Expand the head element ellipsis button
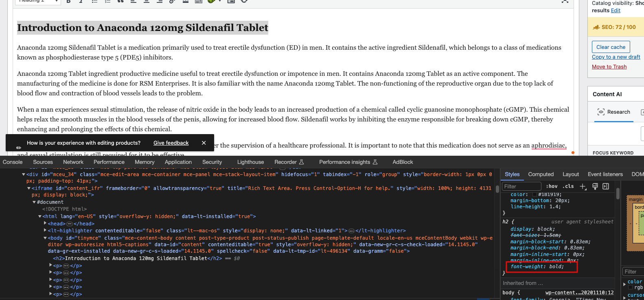 pos(70,224)
